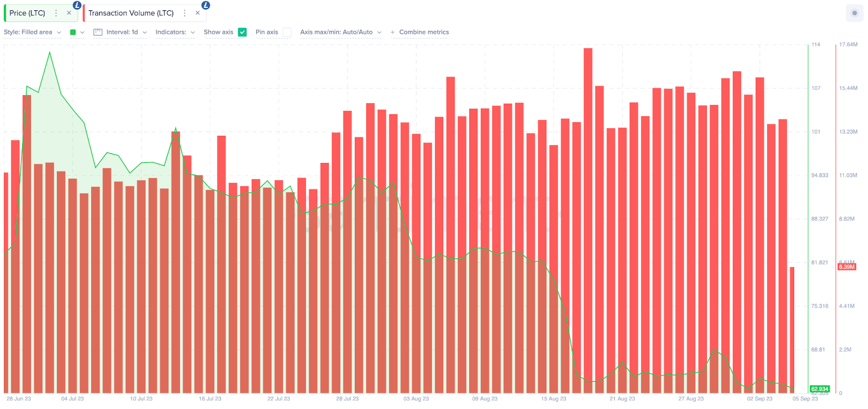This screenshot has height=409, width=868.
Task: Click the 10 Jul 23 date label
Action: point(141,399)
